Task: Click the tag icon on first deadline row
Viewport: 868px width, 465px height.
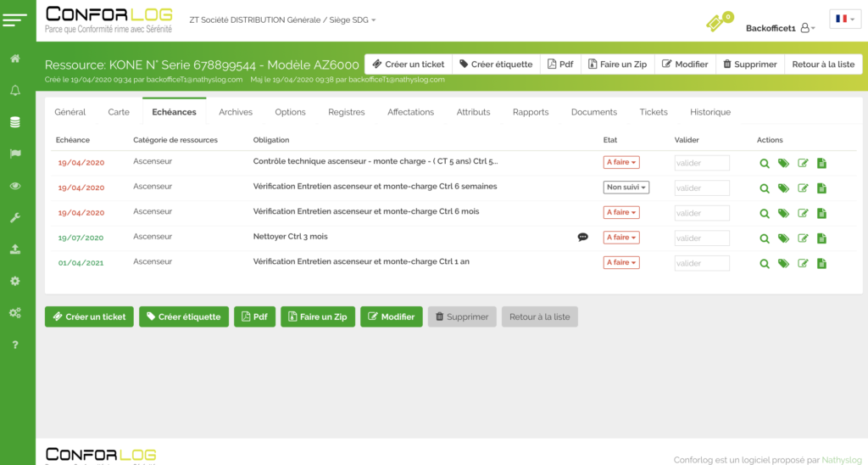Action: pyautogui.click(x=783, y=163)
